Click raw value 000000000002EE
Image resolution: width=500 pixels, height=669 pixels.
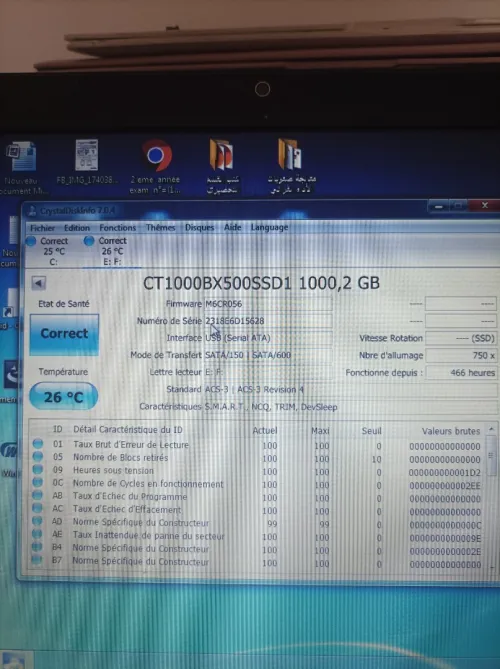pyautogui.click(x=445, y=486)
